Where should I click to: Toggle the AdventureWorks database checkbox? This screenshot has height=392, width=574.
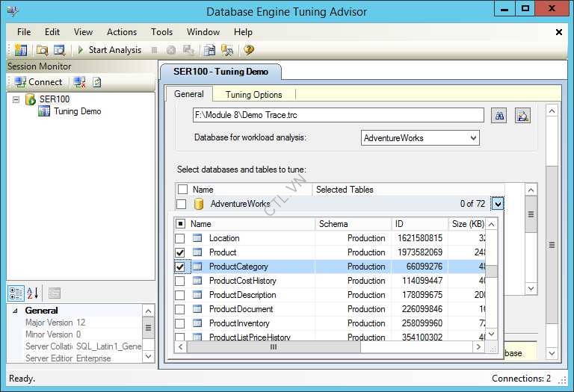pos(182,204)
